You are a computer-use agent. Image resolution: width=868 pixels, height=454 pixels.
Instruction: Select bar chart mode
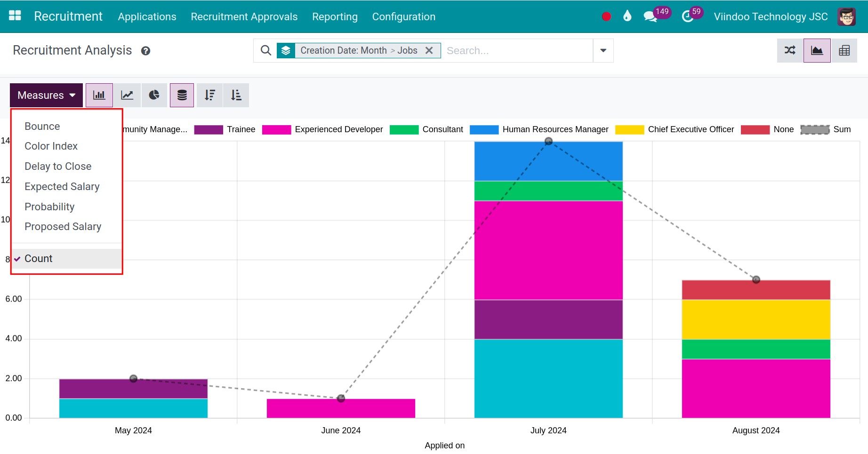click(99, 95)
